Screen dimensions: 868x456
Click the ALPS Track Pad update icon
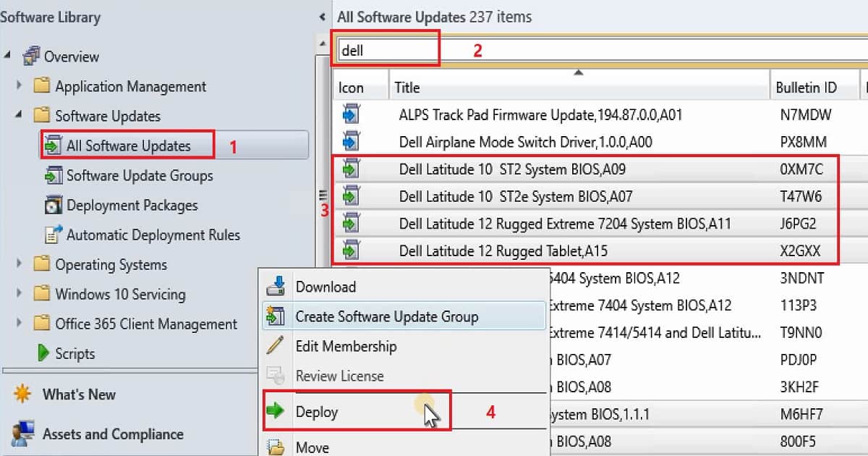coord(351,114)
